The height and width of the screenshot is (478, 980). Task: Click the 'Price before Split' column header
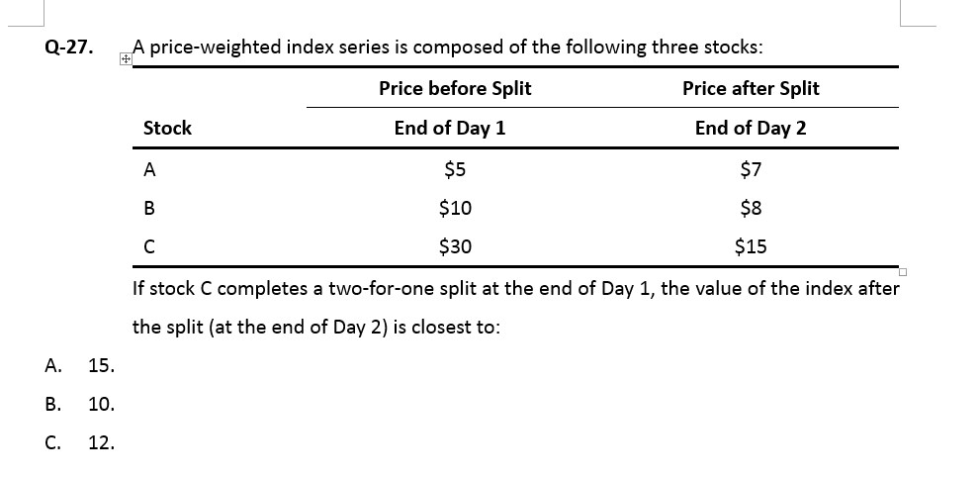(455, 88)
